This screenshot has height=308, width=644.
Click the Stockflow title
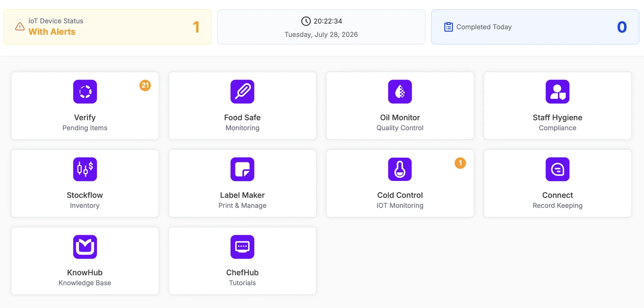85,195
